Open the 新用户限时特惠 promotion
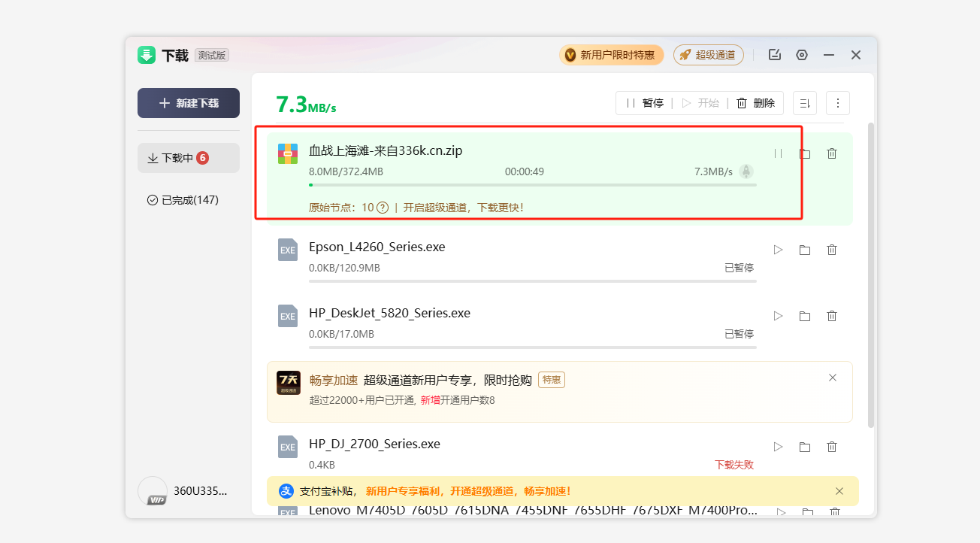 coord(611,55)
